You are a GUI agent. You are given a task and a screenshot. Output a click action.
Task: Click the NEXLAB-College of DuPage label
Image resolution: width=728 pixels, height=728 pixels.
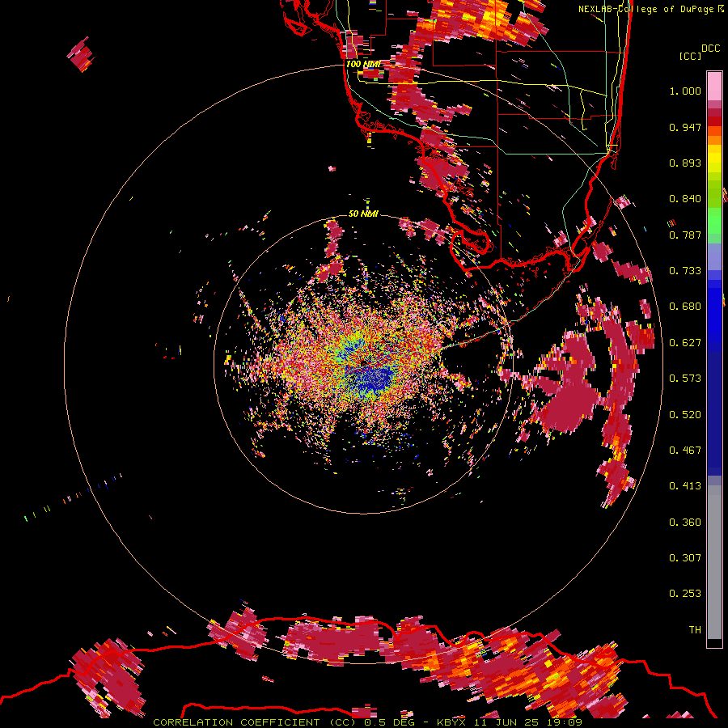coord(645,9)
